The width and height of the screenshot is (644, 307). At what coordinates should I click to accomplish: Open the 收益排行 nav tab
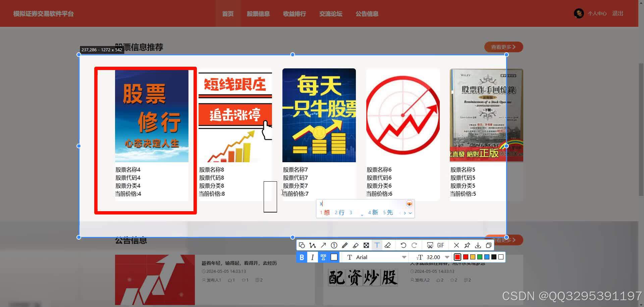(x=294, y=14)
